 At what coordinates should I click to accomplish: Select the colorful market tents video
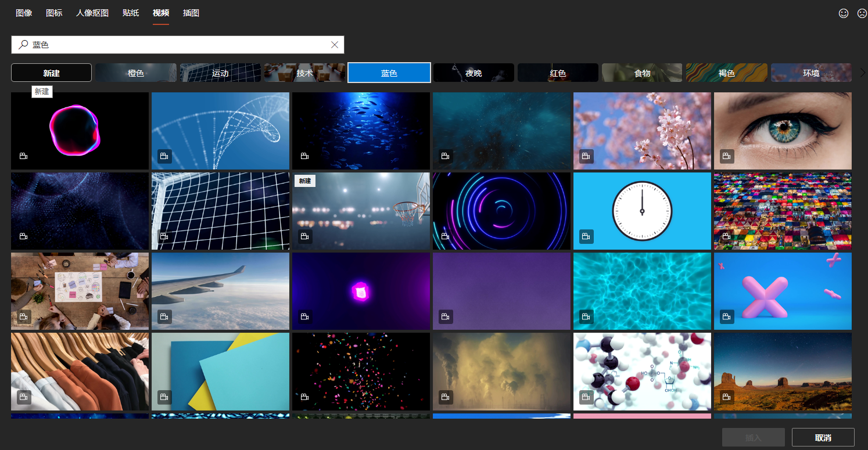[x=783, y=211]
